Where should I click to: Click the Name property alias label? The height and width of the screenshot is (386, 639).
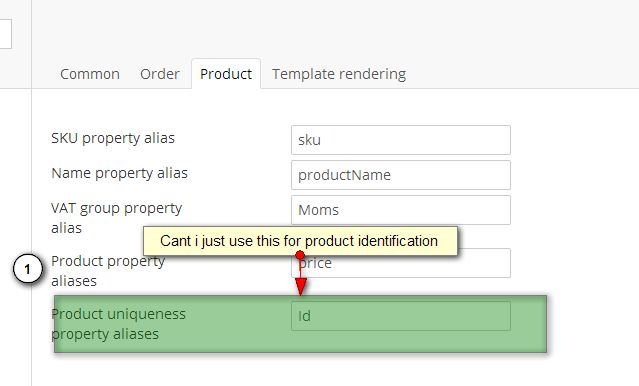(x=119, y=173)
